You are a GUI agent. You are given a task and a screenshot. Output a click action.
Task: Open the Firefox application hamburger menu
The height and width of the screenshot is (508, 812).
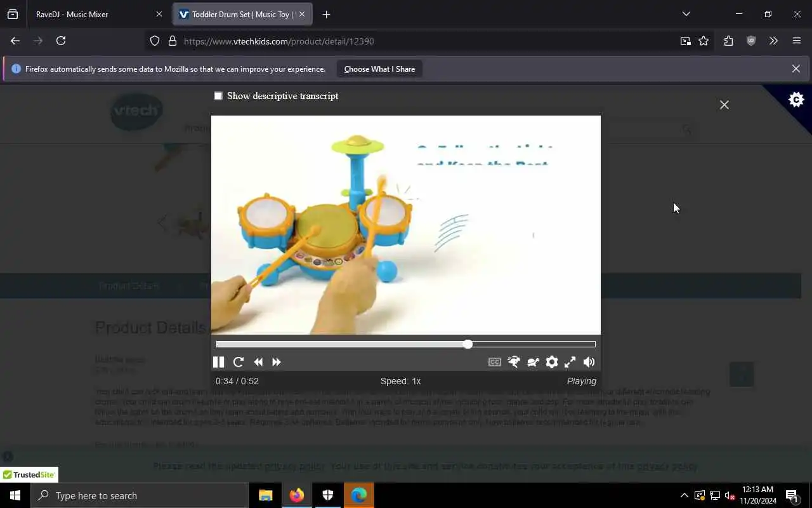[797, 41]
